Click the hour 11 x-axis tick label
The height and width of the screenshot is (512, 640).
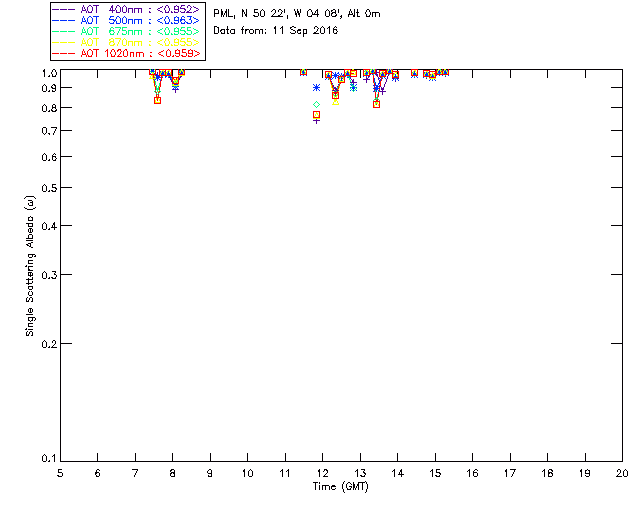[285, 473]
